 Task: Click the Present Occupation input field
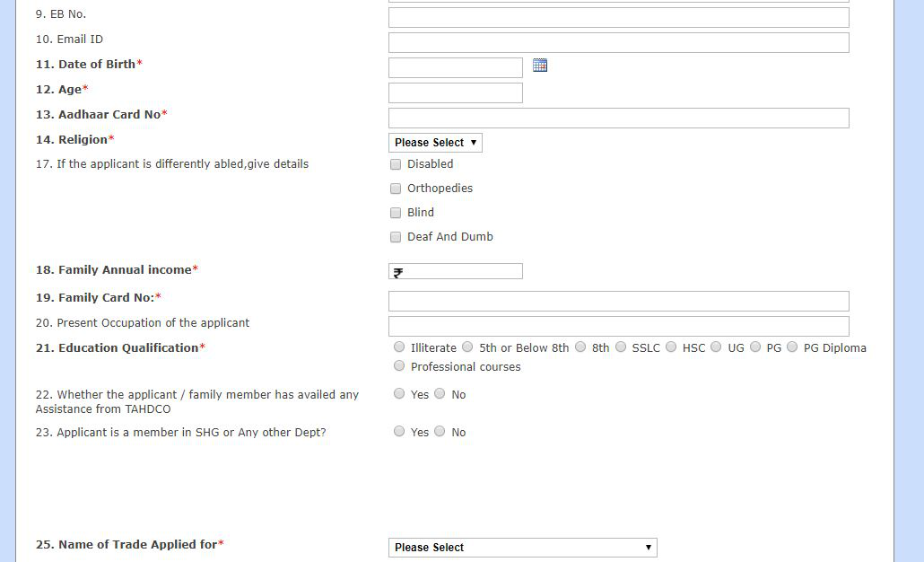coord(617,325)
